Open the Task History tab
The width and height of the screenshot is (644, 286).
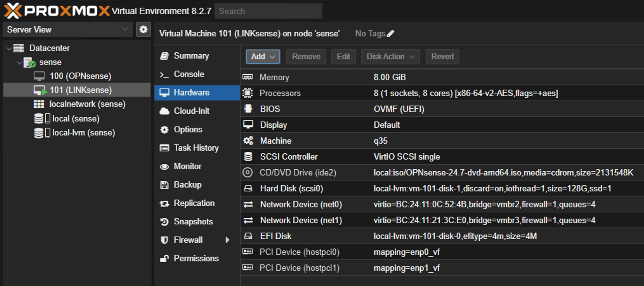(x=197, y=148)
